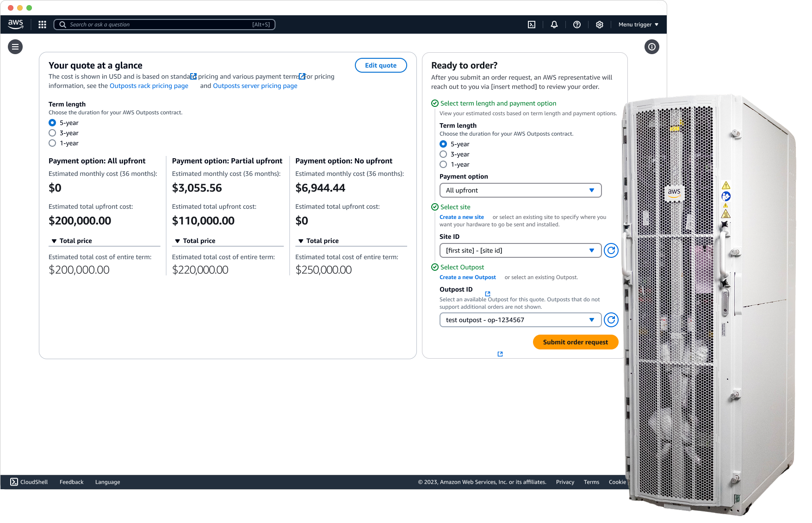Click the CloudShell icon in the footer
The height and width of the screenshot is (523, 812).
click(14, 482)
